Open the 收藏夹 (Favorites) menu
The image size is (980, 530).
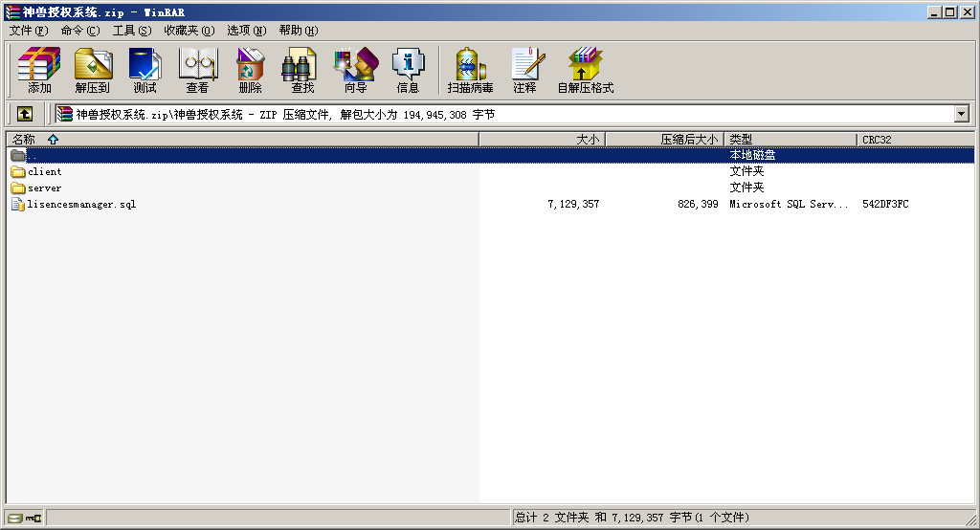tap(188, 31)
